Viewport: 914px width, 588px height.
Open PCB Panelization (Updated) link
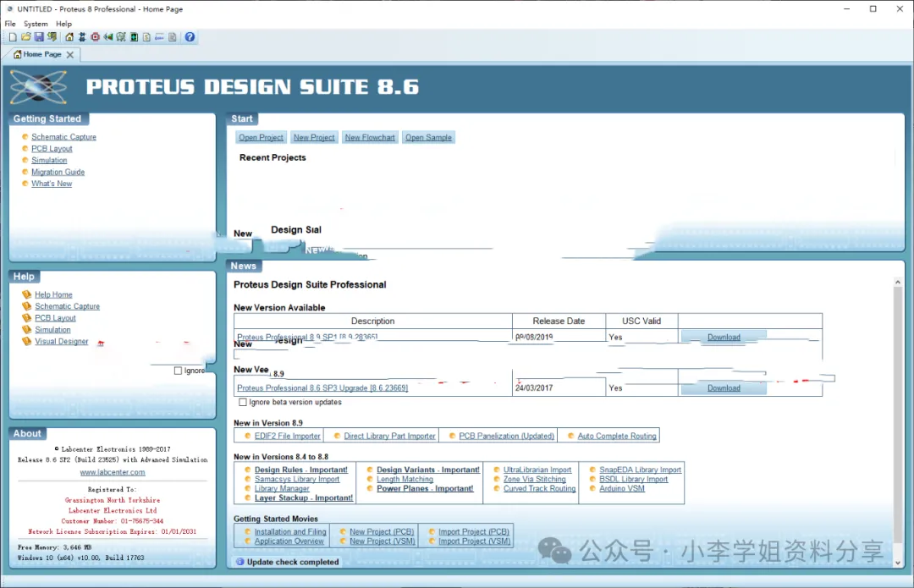coord(506,436)
